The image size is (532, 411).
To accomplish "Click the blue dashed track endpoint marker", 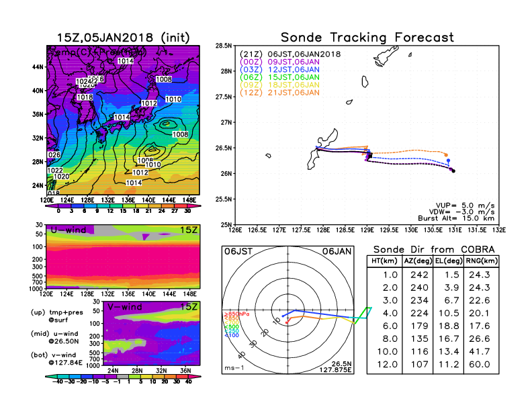I will point(448,161).
